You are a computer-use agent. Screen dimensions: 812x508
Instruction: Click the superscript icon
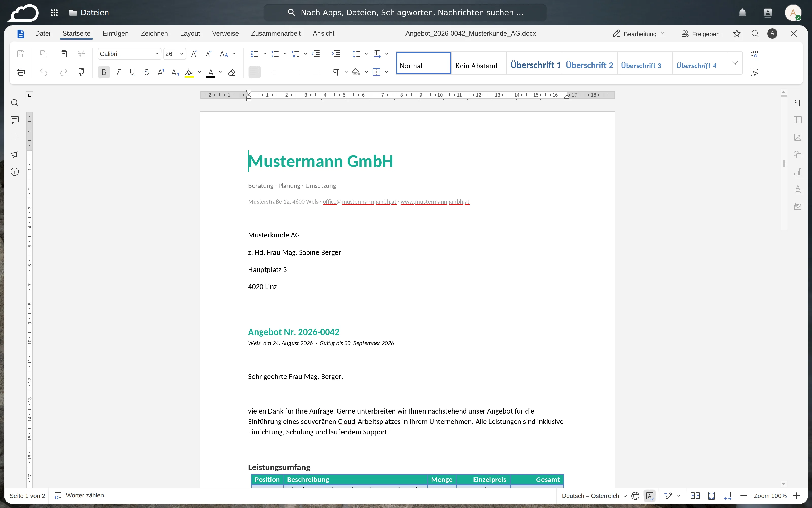point(161,72)
